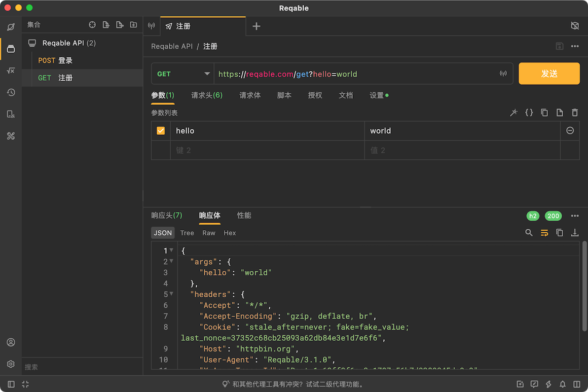
Task: Click the 搜索 search field in sidebar
Action: click(x=83, y=367)
